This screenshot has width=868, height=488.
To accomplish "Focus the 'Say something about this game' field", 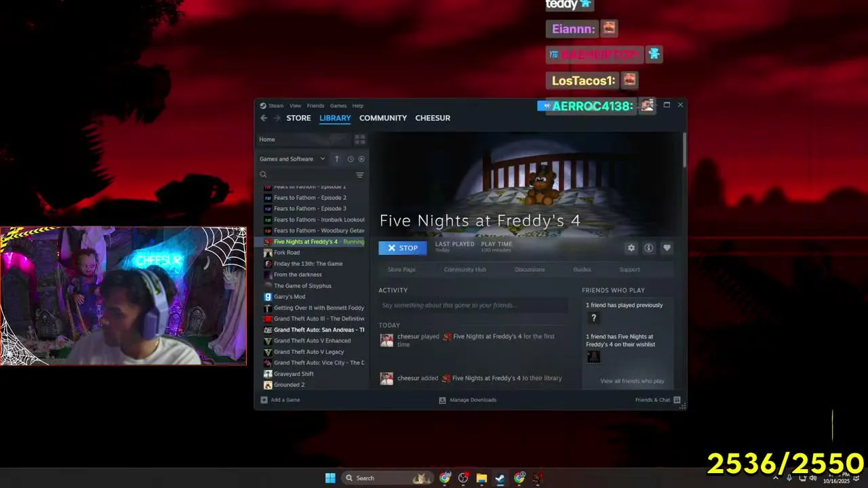I will click(x=473, y=306).
